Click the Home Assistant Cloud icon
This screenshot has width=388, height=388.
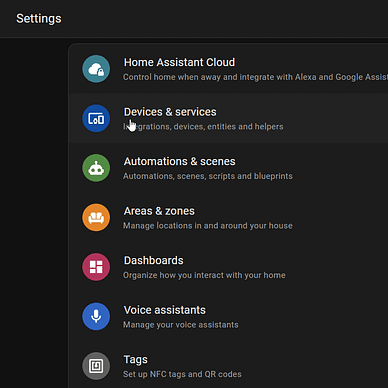[96, 69]
